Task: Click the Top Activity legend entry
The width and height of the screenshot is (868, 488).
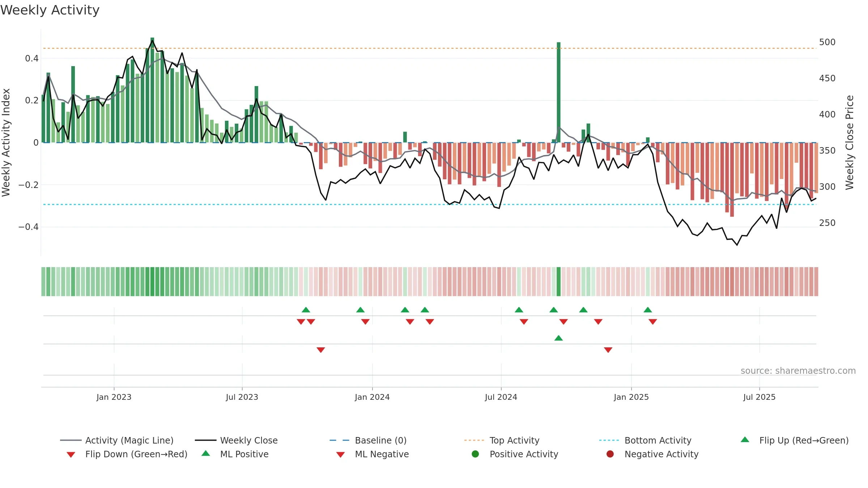Action: tap(502, 440)
